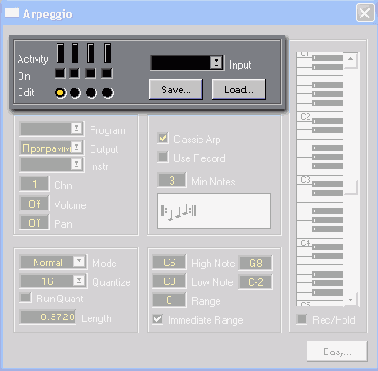Image resolution: width=378 pixels, height=371 pixels.
Task: Enable the Rec/Hold checkbox
Action: coord(301,319)
